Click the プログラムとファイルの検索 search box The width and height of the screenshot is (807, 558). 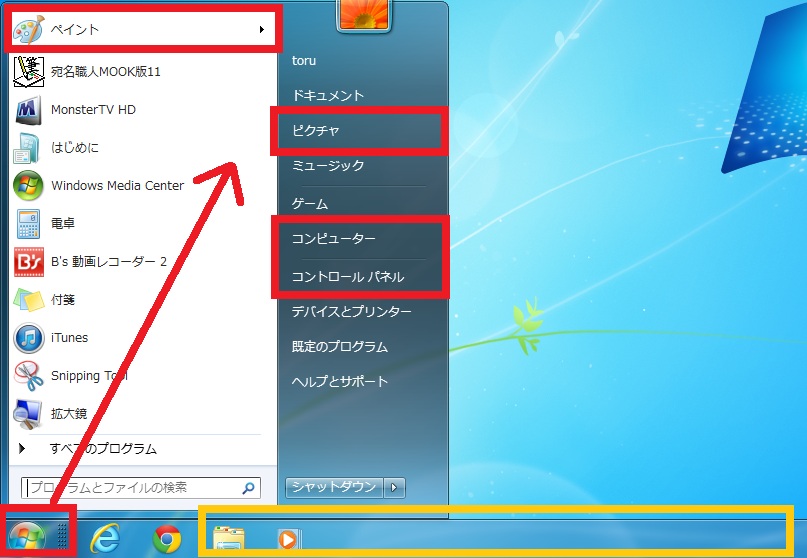141,487
